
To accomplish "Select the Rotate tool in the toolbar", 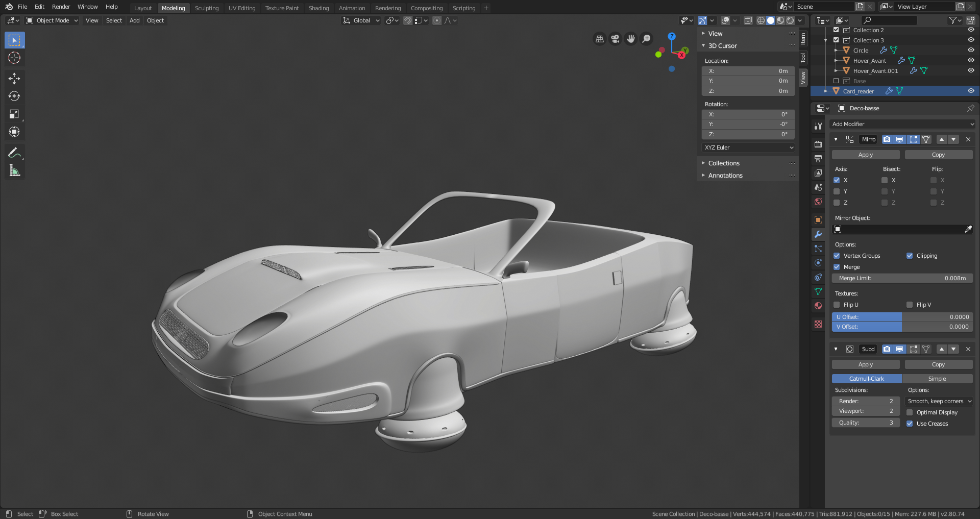I will (x=14, y=96).
